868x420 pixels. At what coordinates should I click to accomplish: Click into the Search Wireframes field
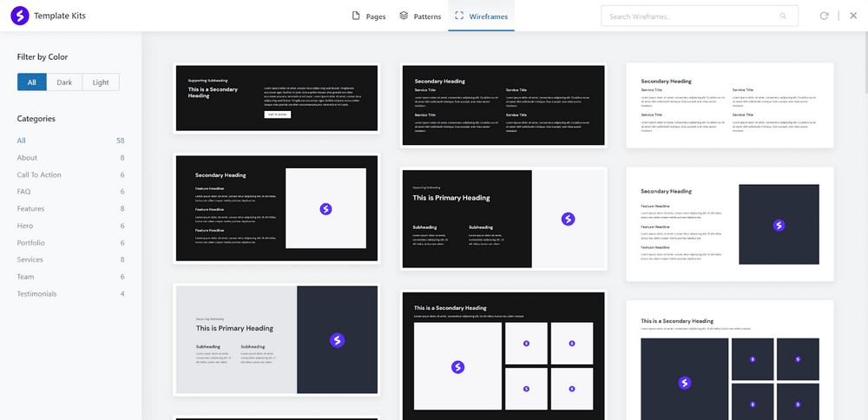point(700,16)
